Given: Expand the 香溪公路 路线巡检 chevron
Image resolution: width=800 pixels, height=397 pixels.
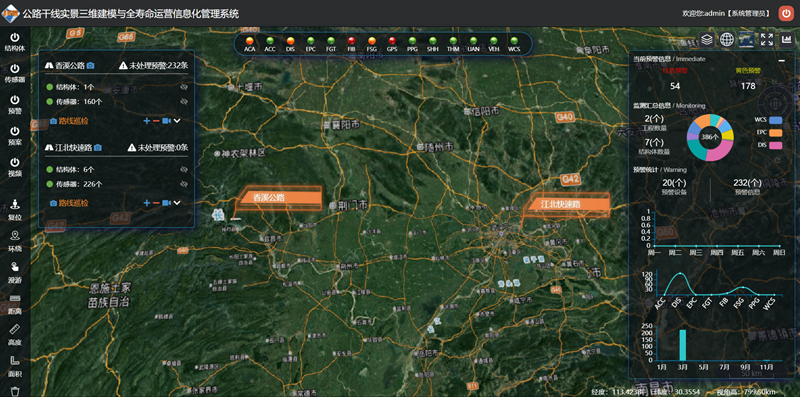Looking at the screenshot, I should click(x=177, y=121).
